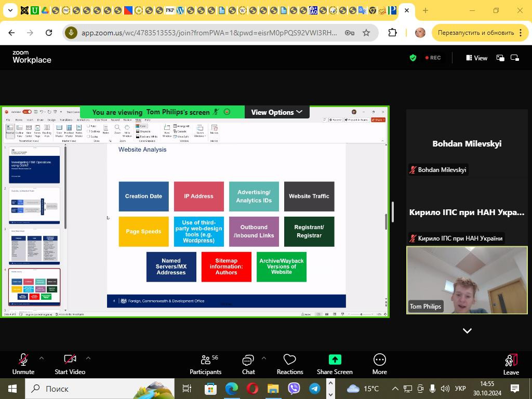
Task: Show hidden tray icons chevron
Action: [x=395, y=389]
